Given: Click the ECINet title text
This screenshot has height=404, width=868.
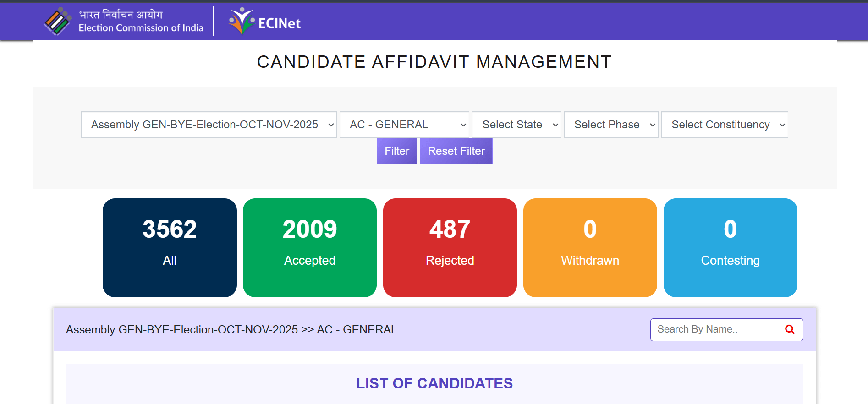Looking at the screenshot, I should [x=280, y=23].
